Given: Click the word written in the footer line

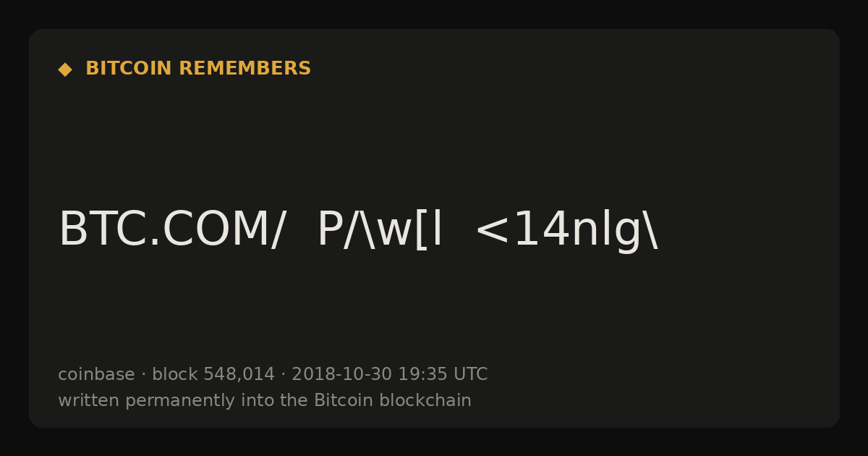Looking at the screenshot, I should 89,400.
